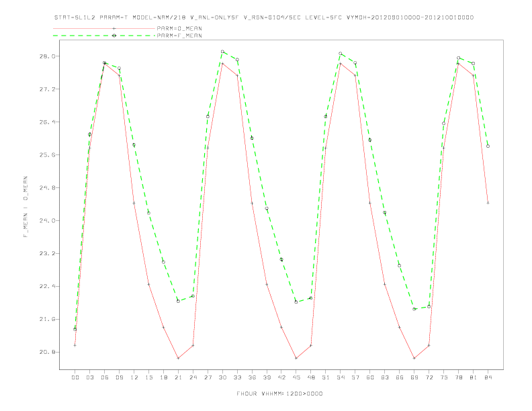Click the x-axis tick label 66

tap(400, 377)
